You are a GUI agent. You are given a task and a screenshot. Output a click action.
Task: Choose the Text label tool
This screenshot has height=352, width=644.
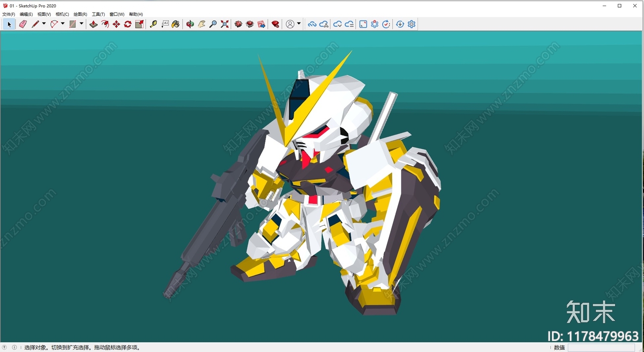point(165,24)
